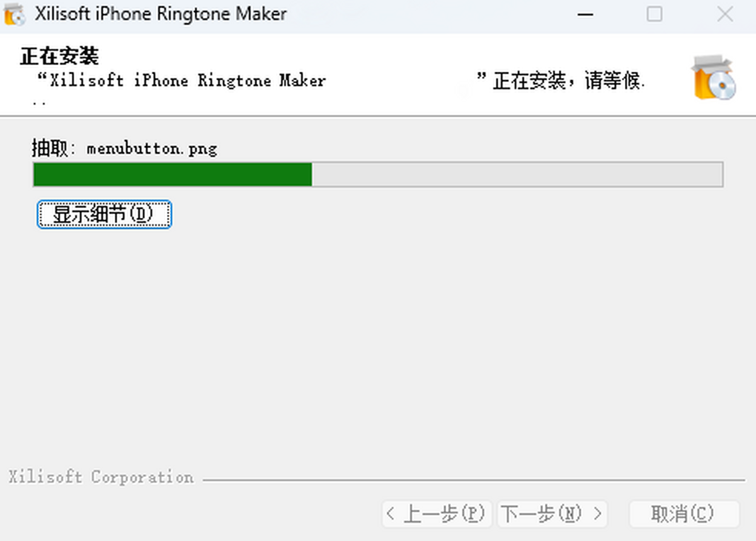This screenshot has width=756, height=541.
Task: Click the installer box-and-CD icon in header
Action: pyautogui.click(x=714, y=77)
